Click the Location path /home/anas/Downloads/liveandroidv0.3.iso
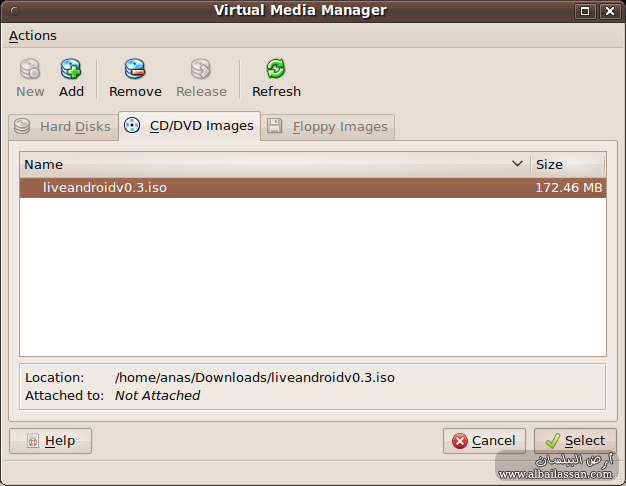 (x=255, y=377)
